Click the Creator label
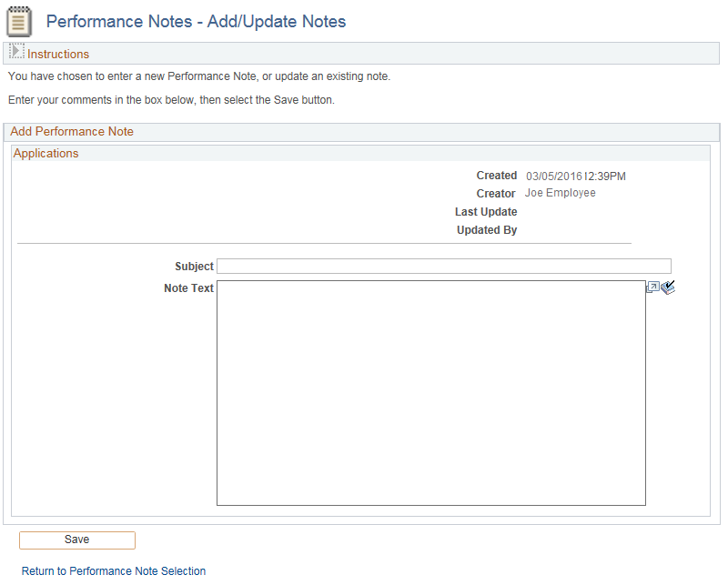 click(x=496, y=194)
